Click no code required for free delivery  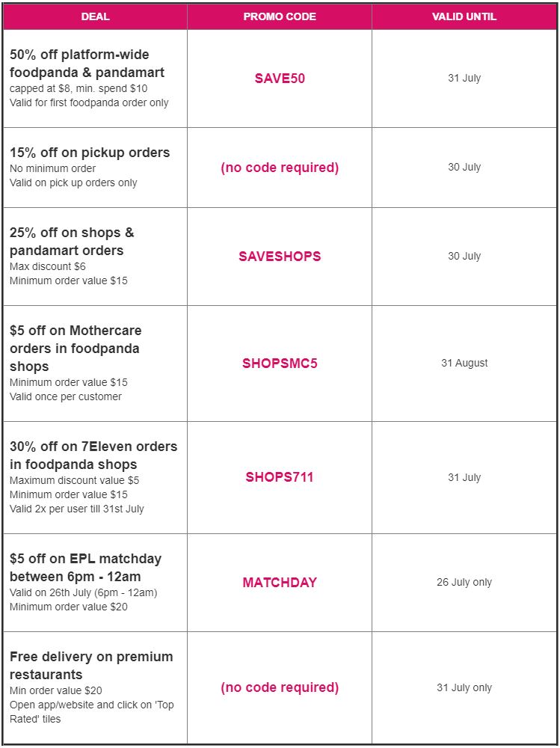[280, 687]
